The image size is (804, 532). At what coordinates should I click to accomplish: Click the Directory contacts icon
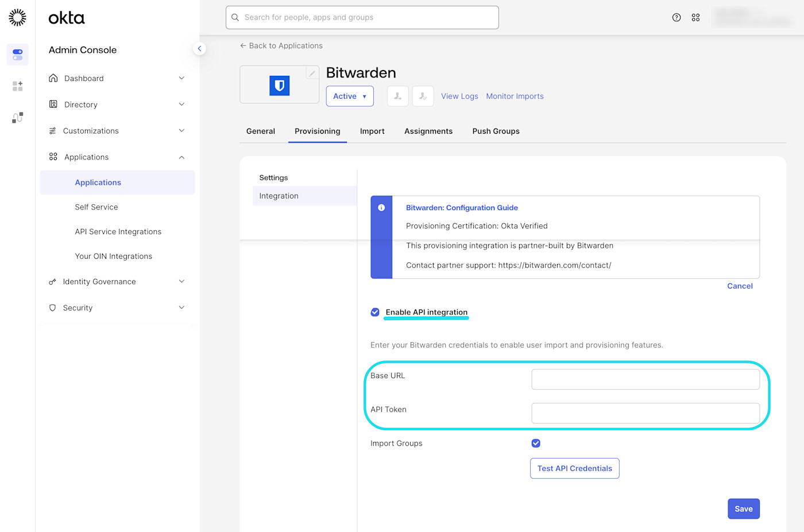(53, 104)
